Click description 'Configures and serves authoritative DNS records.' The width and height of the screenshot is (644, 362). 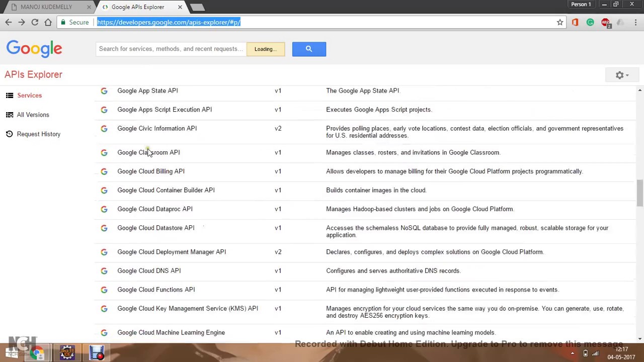click(393, 270)
